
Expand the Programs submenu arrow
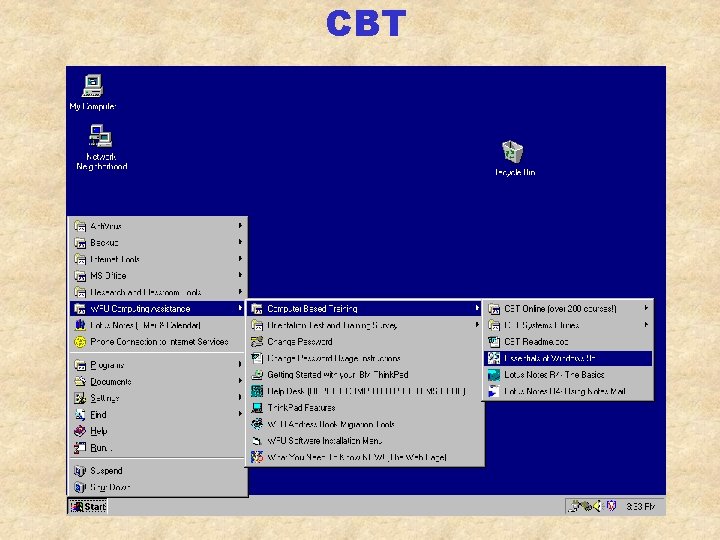pos(240,365)
